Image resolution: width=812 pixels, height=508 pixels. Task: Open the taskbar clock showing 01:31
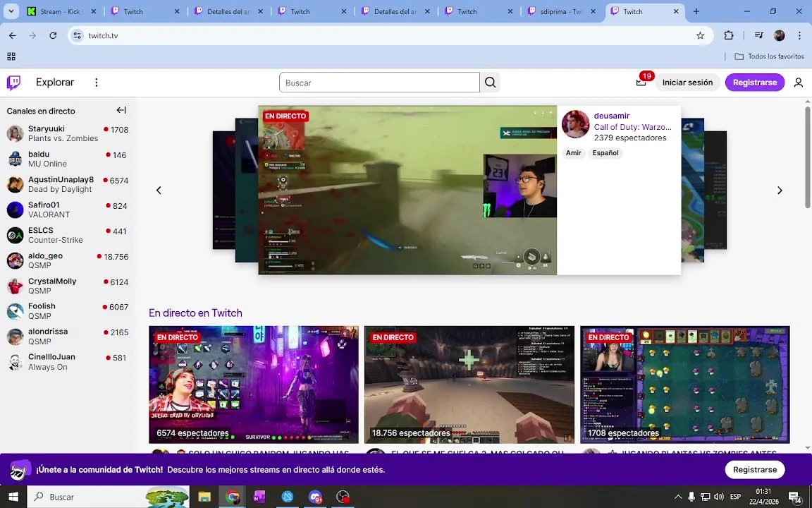pos(763,497)
